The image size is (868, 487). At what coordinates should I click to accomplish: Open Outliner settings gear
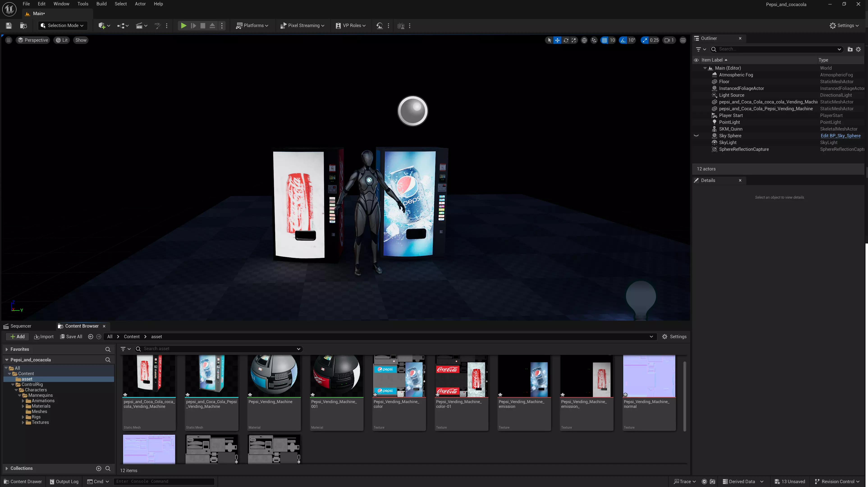click(858, 49)
